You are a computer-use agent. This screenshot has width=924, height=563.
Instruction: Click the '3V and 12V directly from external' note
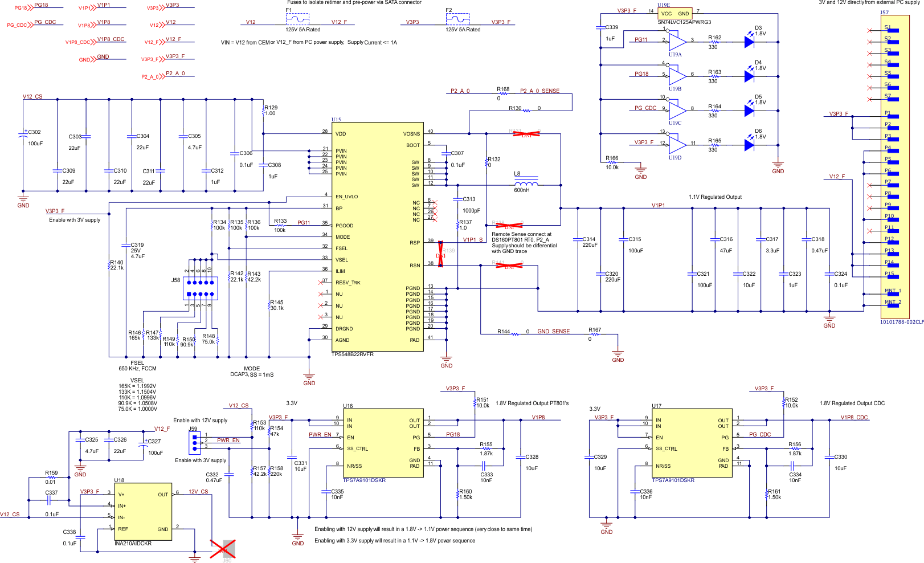[869, 3]
